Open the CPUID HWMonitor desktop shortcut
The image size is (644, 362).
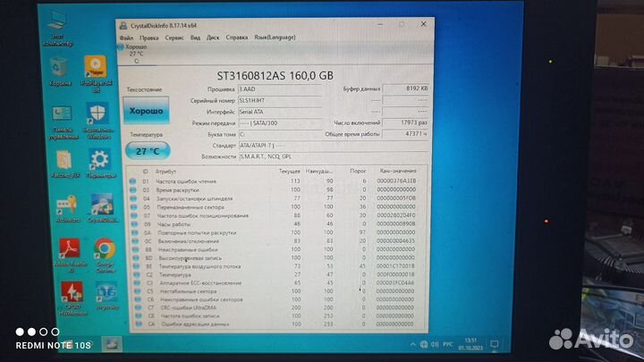point(72,299)
